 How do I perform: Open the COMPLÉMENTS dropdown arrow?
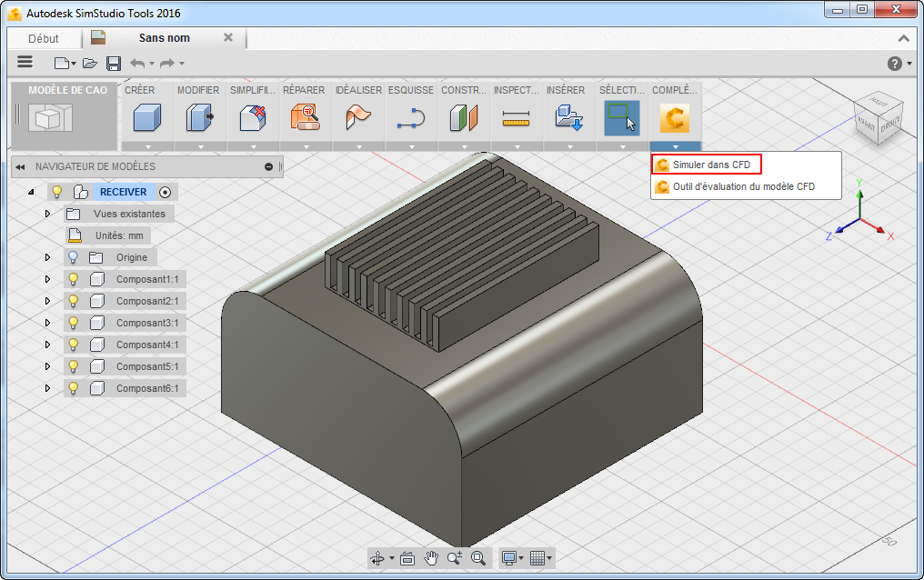[x=676, y=146]
